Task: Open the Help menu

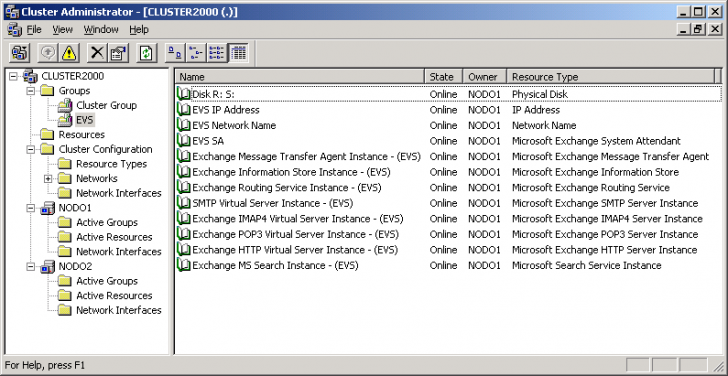Action: (139, 30)
